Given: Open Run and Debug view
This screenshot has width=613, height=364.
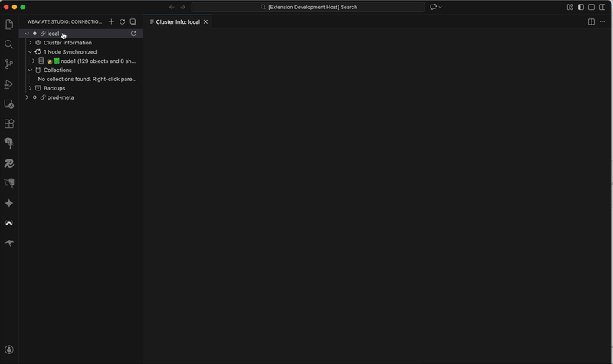Looking at the screenshot, I should (9, 84).
